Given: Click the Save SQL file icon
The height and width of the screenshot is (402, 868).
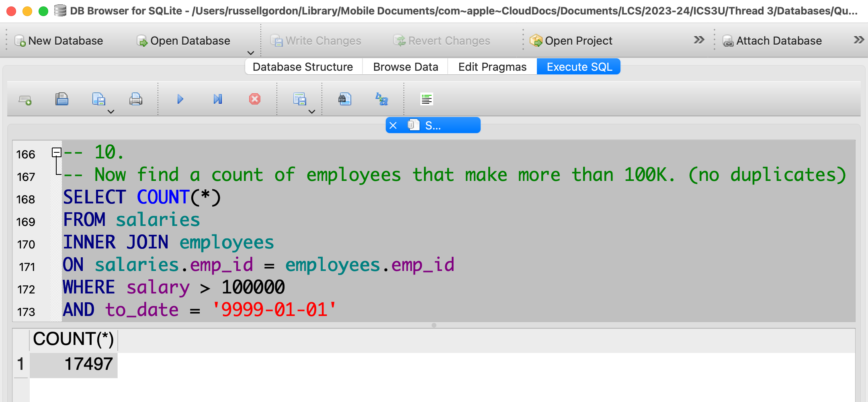Looking at the screenshot, I should 98,99.
